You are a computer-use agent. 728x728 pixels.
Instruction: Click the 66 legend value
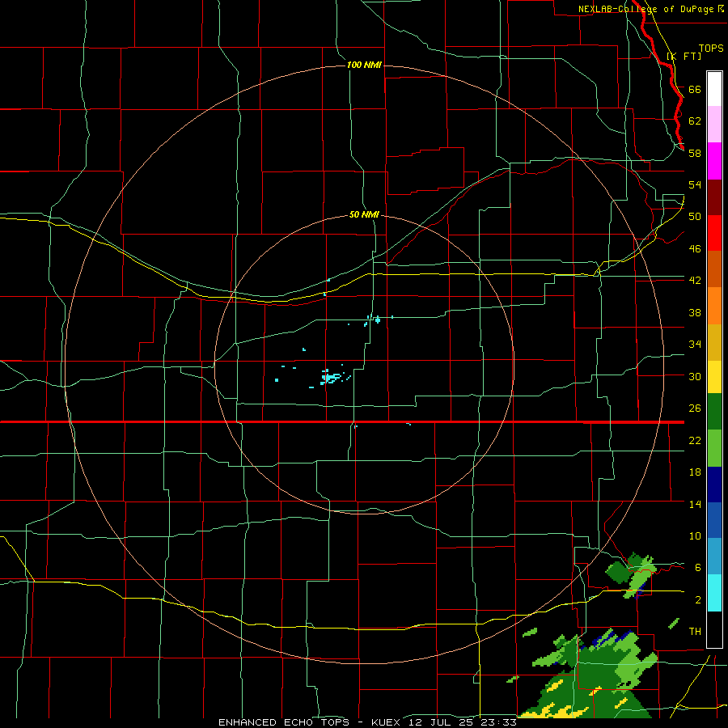click(x=695, y=89)
